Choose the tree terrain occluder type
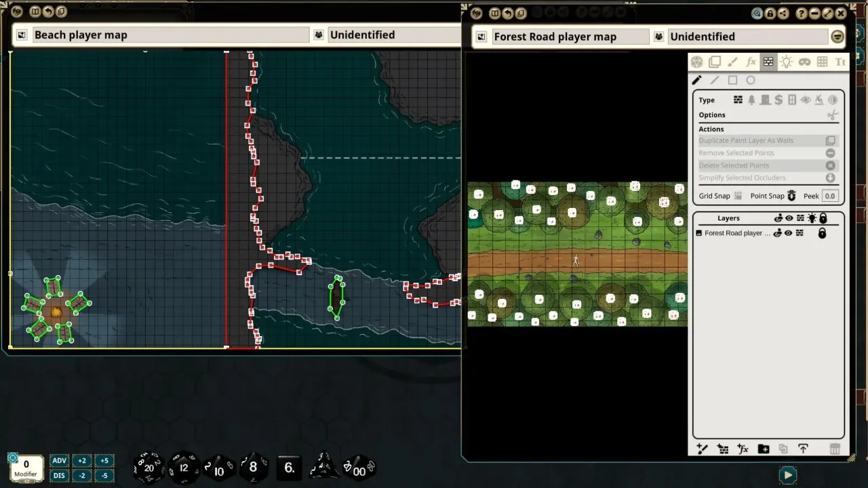Image resolution: width=868 pixels, height=488 pixels. [x=751, y=100]
